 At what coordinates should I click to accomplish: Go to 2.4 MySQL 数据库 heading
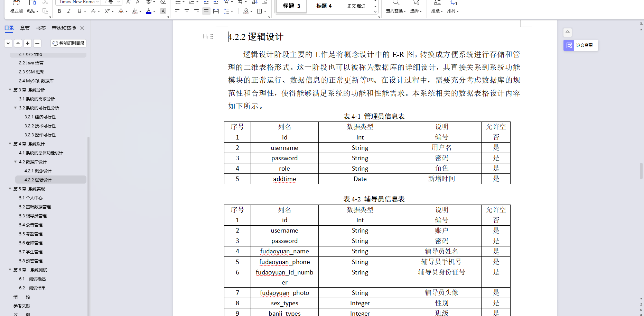pyautogui.click(x=36, y=81)
